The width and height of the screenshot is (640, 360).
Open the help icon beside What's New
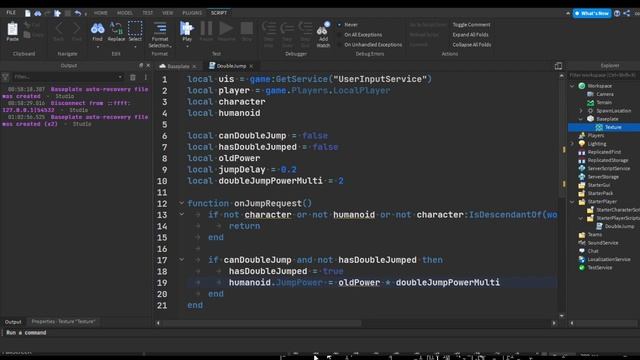tap(617, 13)
